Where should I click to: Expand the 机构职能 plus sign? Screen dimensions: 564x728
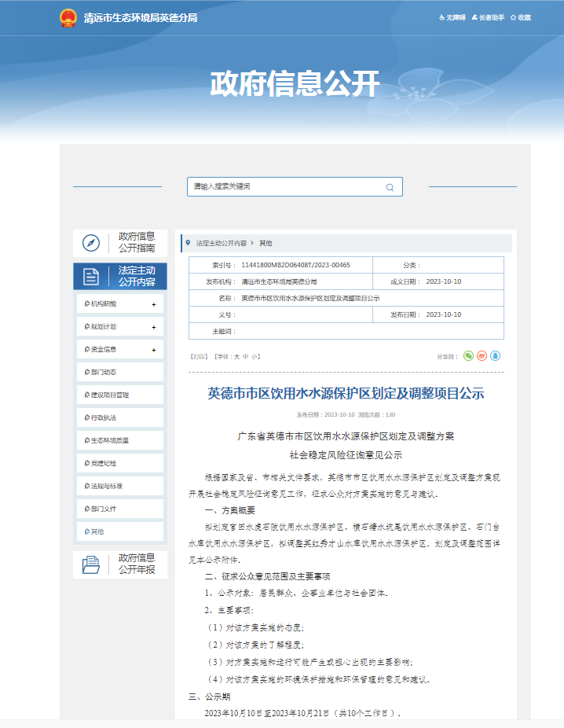[x=153, y=304]
